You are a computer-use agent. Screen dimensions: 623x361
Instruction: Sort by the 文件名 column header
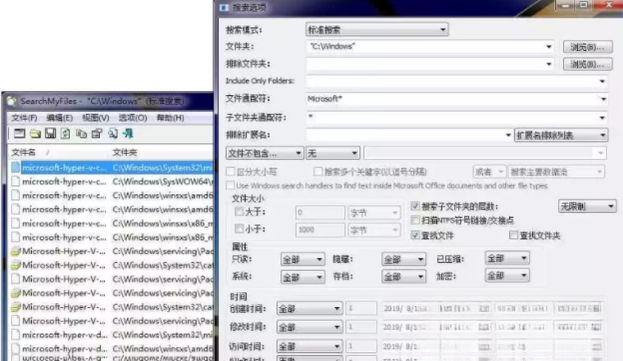click(x=58, y=153)
